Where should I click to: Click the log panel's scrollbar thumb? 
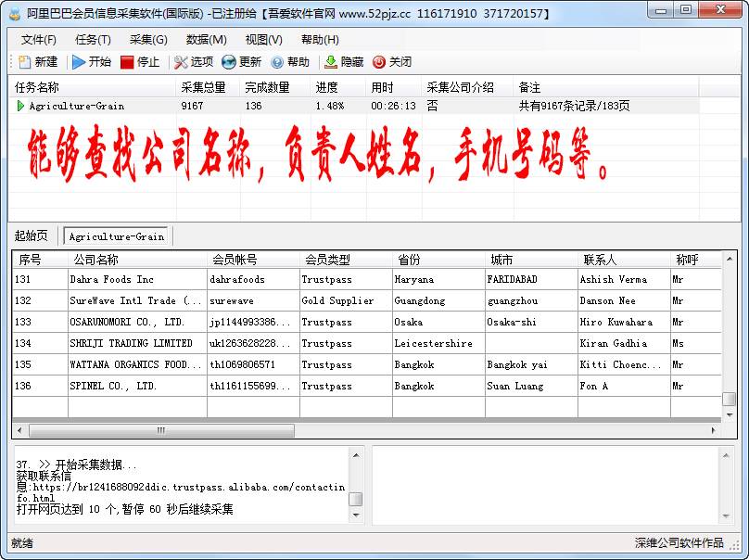click(x=356, y=499)
